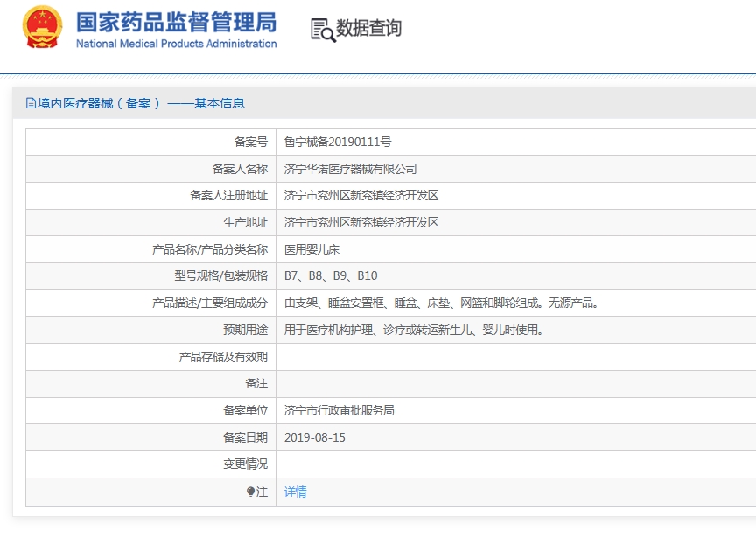The width and height of the screenshot is (756, 537).
Task: Click the 预期用途 intended use text
Action: click(x=414, y=330)
